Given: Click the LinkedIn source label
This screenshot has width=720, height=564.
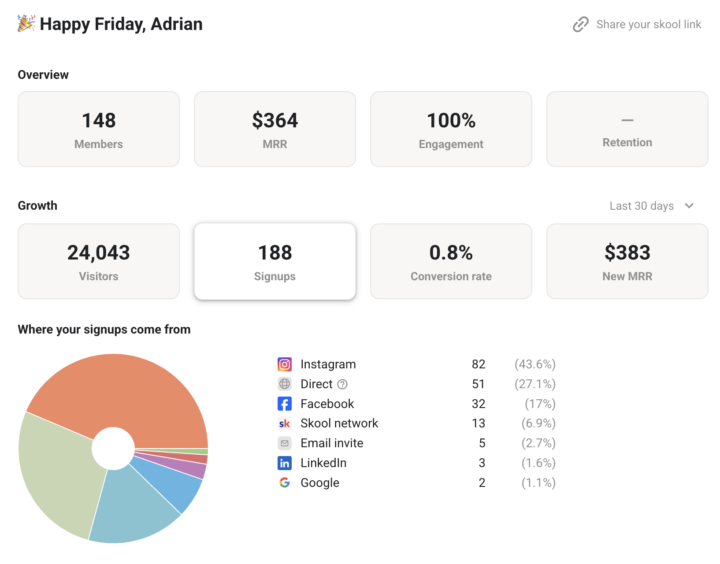Looking at the screenshot, I should pyautogui.click(x=323, y=463).
